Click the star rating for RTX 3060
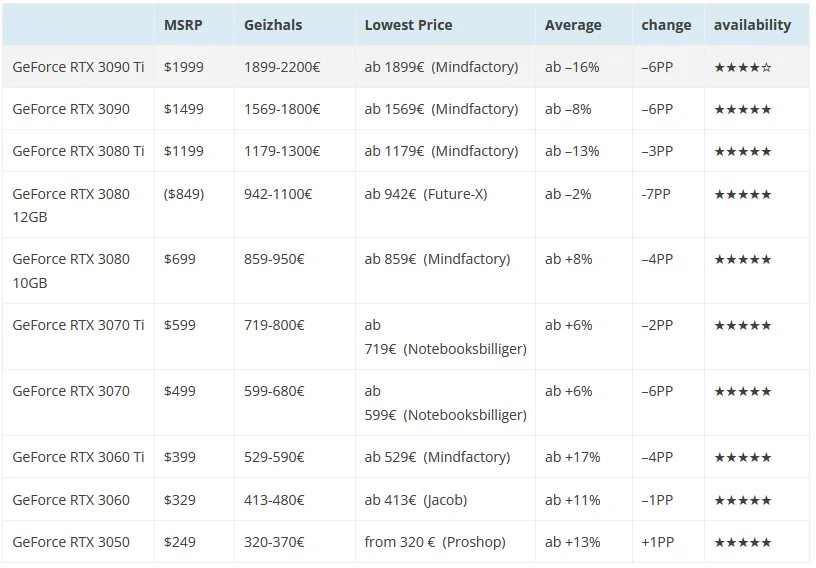This screenshot has height=568, width=816. click(743, 500)
